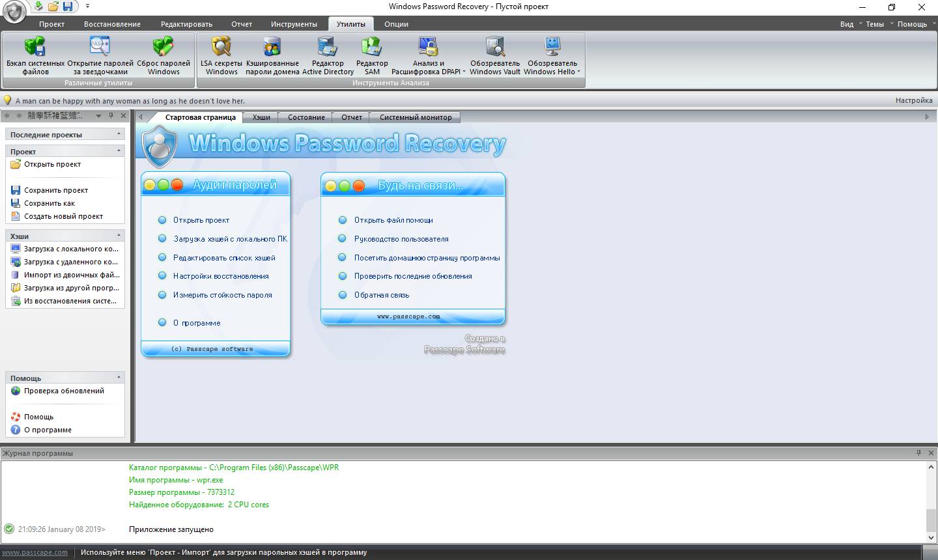The height and width of the screenshot is (560, 938).
Task: Open the SAM editor
Action: tap(372, 56)
